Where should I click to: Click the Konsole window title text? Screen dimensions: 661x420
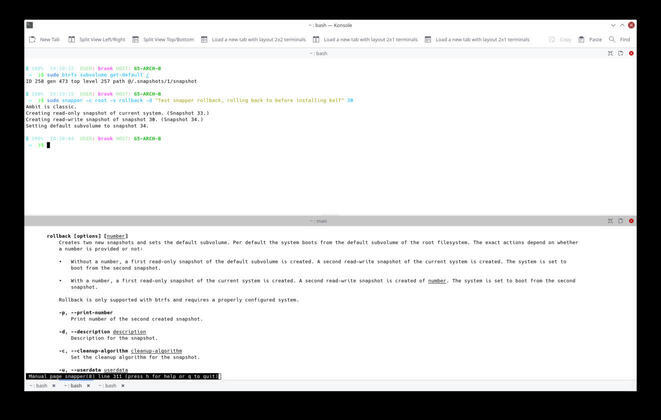tap(330, 25)
